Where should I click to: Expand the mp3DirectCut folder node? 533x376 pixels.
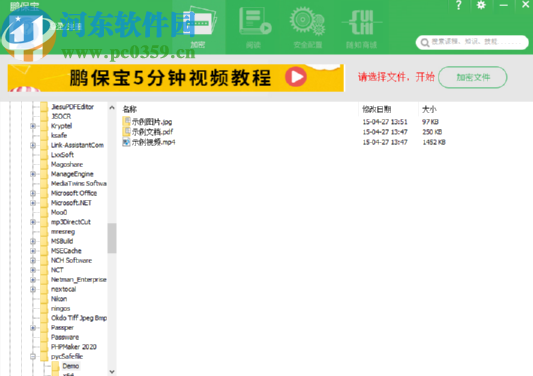click(33, 222)
